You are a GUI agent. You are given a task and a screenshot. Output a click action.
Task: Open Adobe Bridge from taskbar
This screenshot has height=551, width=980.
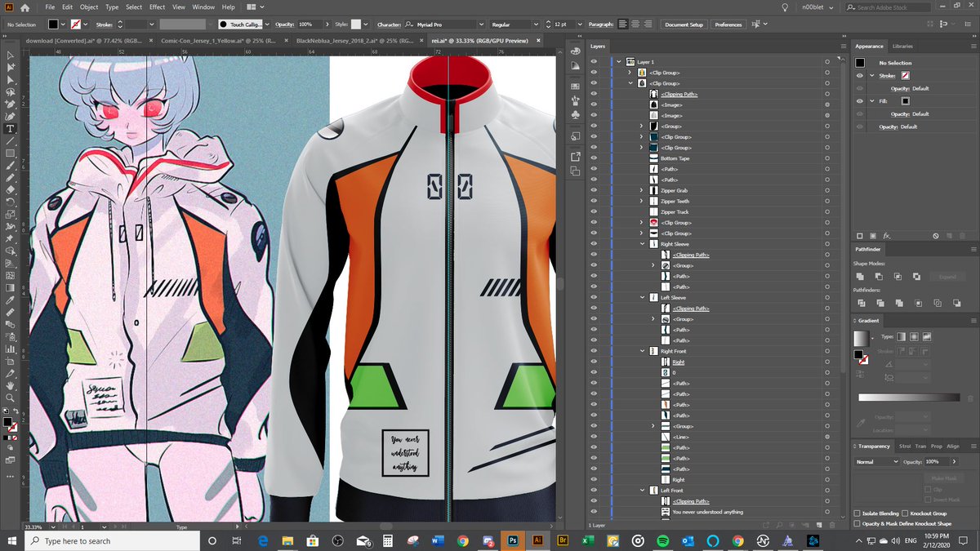pyautogui.click(x=563, y=540)
